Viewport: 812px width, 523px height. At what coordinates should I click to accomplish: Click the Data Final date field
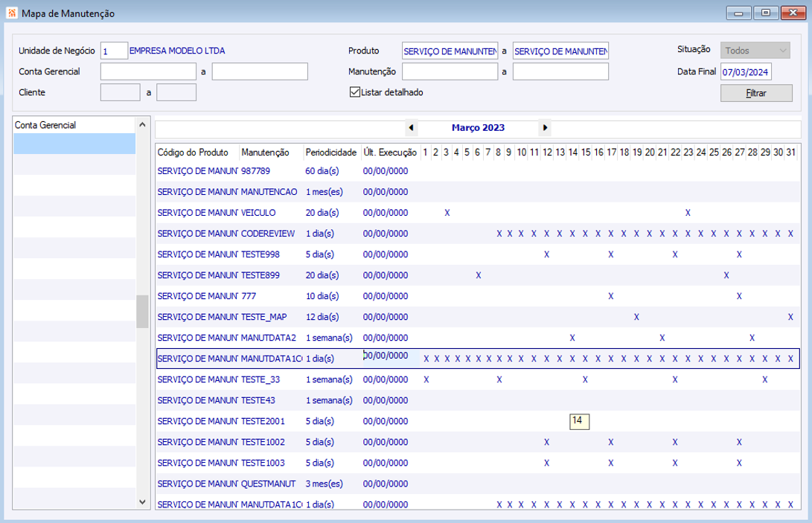point(746,72)
